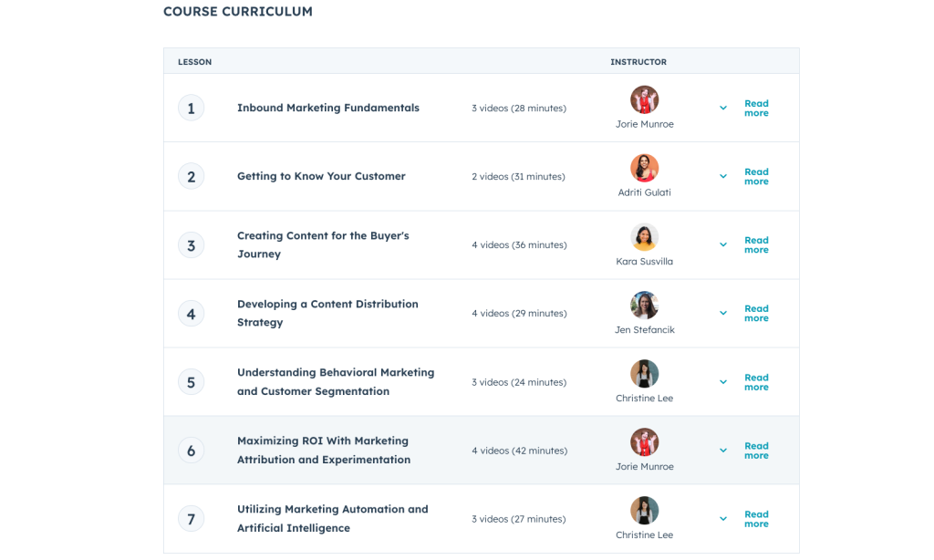Click the INSTRUCTOR column header
Viewport: 934px width, 560px height.
[x=638, y=61]
